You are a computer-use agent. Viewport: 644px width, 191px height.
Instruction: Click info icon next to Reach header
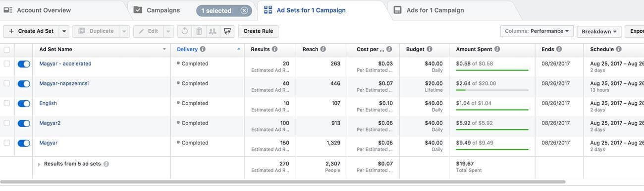[x=323, y=49]
